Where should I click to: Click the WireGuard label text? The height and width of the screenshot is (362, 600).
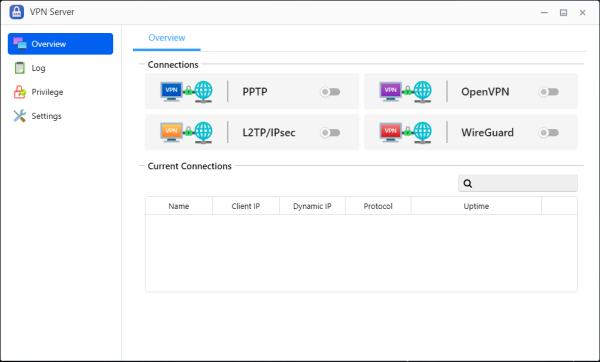(x=488, y=132)
